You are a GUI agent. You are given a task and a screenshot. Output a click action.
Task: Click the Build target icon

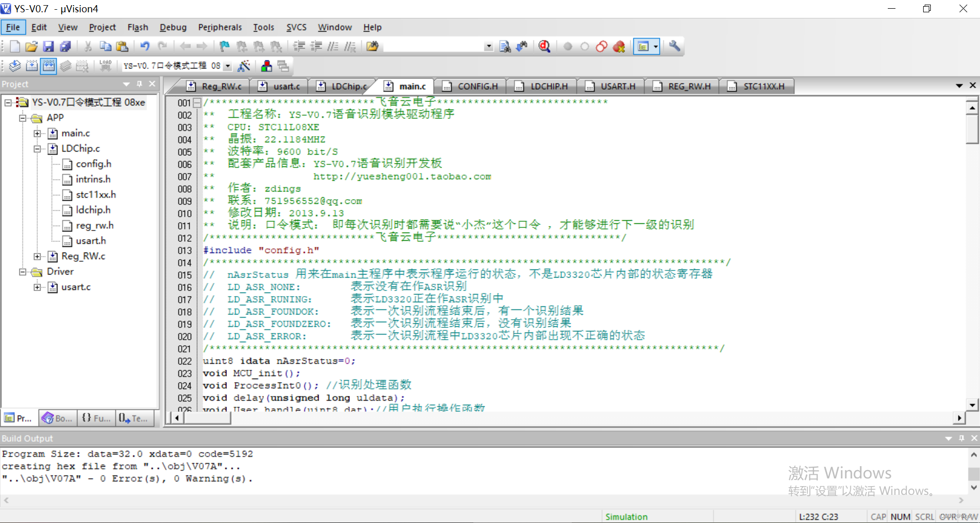click(32, 66)
